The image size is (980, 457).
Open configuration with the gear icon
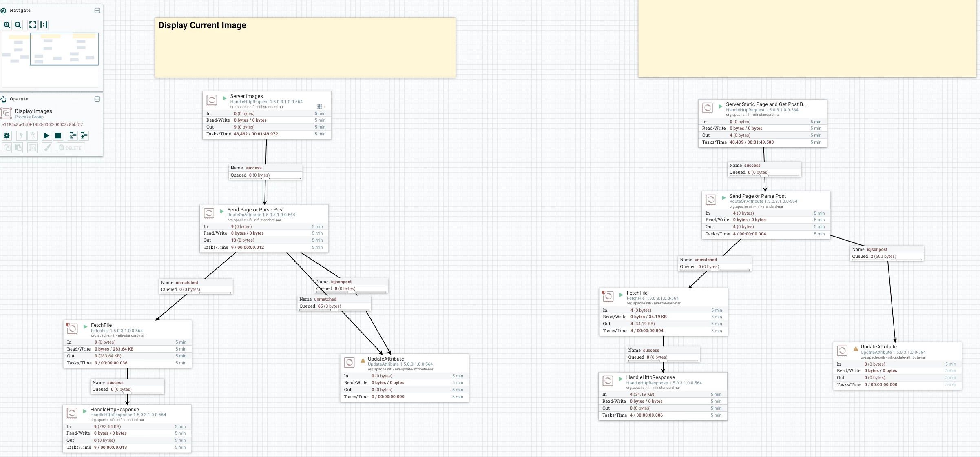[x=7, y=135]
